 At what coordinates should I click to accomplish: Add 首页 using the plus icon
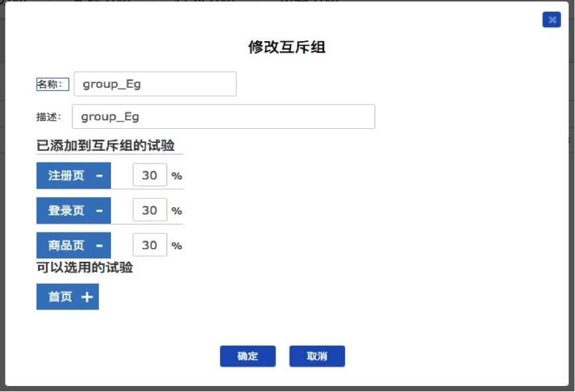point(87,297)
